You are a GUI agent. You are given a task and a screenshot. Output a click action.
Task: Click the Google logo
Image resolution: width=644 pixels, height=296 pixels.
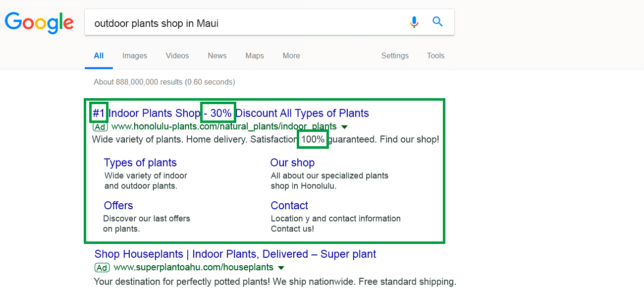tap(39, 22)
